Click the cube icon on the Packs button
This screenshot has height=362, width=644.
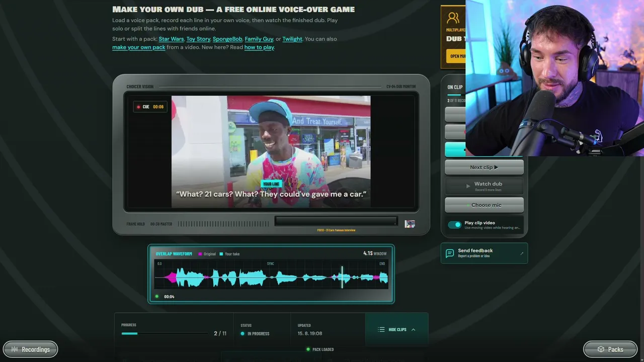pyautogui.click(x=601, y=349)
